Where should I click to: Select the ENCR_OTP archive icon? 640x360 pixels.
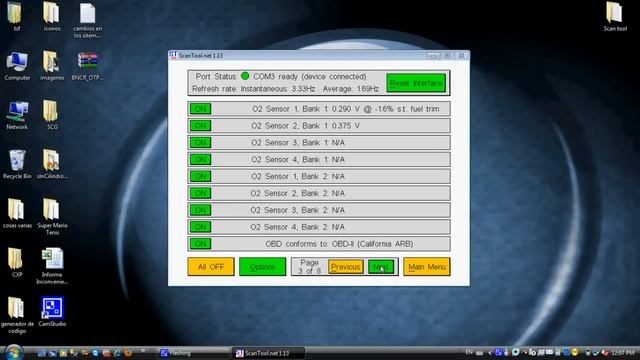[87, 66]
